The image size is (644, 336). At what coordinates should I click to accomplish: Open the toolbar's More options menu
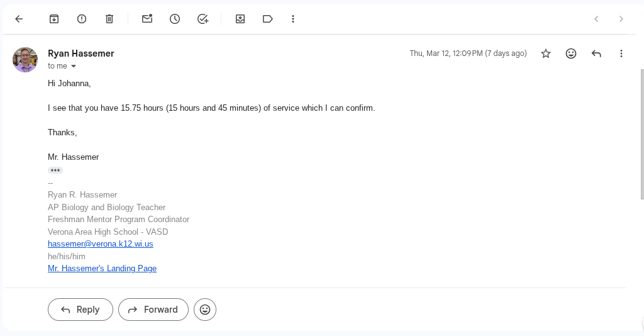(x=293, y=19)
